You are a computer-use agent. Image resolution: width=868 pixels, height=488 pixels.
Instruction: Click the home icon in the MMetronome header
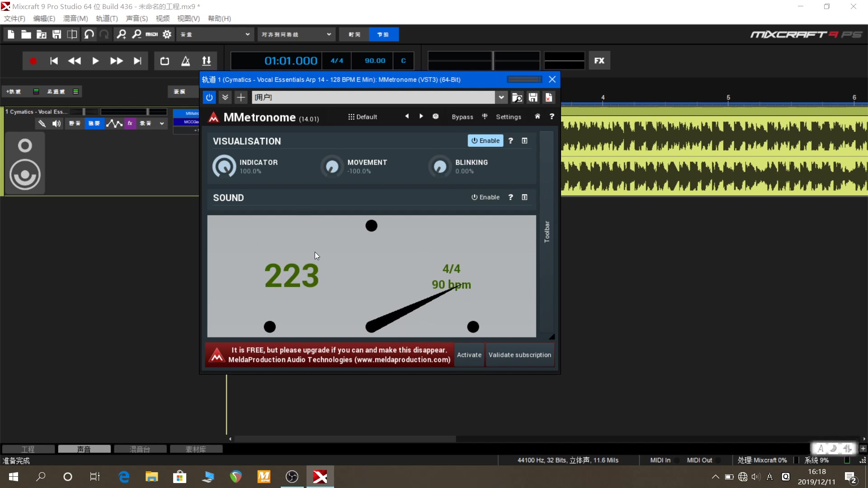537,116
